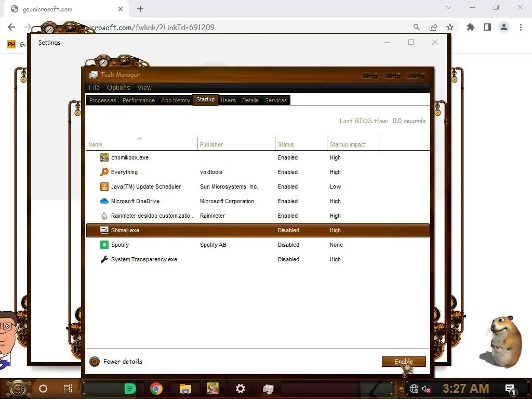Image resolution: width=532 pixels, height=399 pixels.
Task: Open the notification center icon
Action: (x=510, y=389)
